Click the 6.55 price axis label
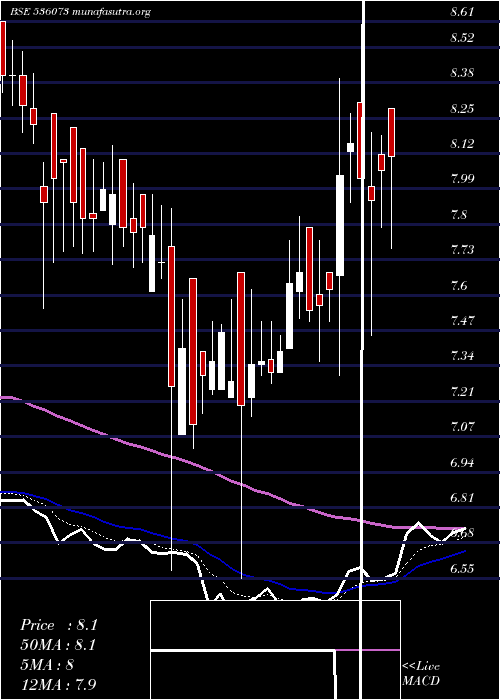 [x=462, y=569]
